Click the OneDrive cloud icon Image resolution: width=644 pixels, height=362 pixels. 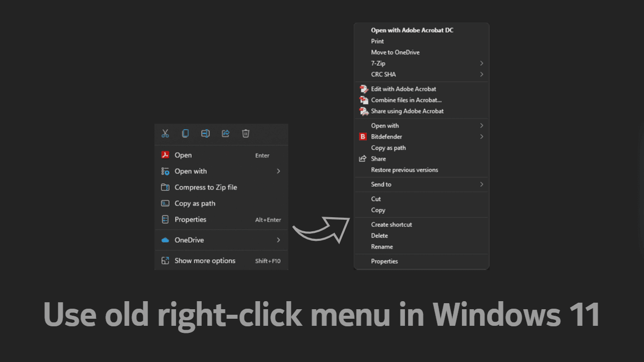165,240
